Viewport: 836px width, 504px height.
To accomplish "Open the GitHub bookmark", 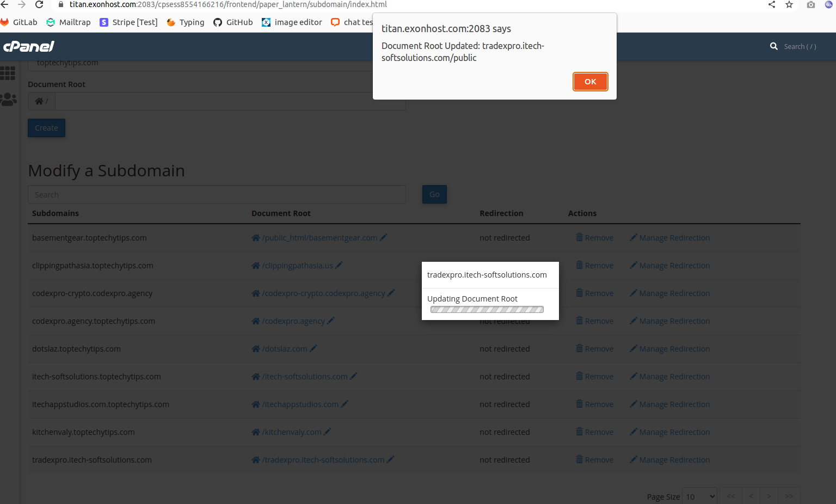I will point(233,22).
